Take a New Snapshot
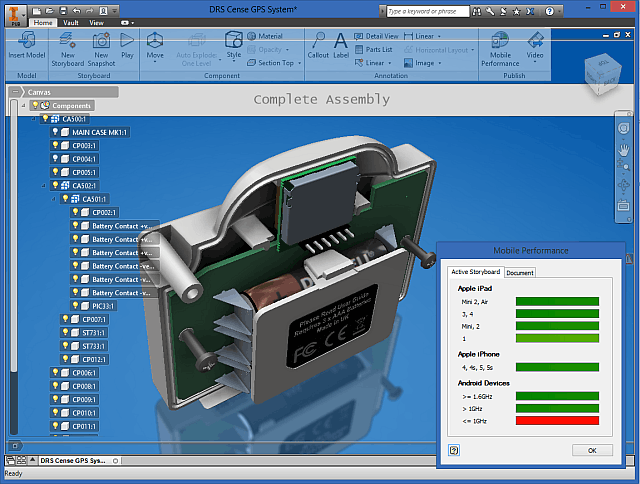This screenshot has width=640, height=484. pyautogui.click(x=101, y=49)
